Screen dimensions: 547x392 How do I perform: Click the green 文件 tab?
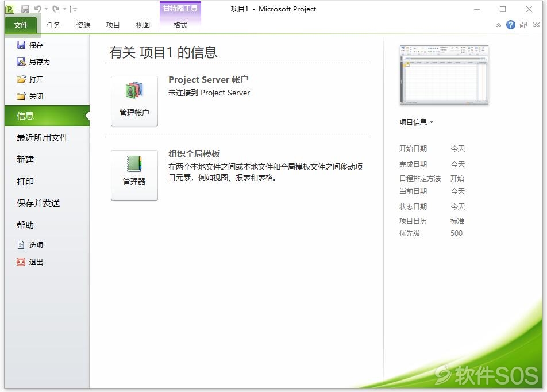[21, 25]
